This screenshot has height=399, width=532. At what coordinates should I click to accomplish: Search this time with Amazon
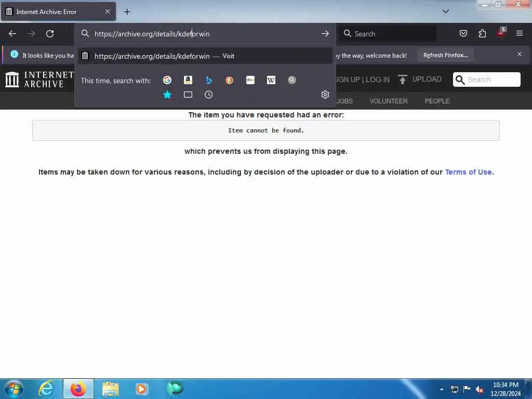point(188,80)
